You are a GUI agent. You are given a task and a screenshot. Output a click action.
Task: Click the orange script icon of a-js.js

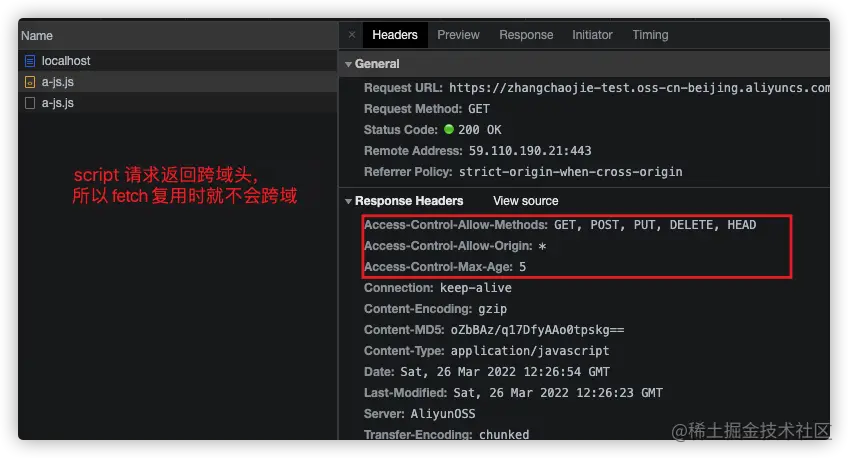tap(30, 82)
